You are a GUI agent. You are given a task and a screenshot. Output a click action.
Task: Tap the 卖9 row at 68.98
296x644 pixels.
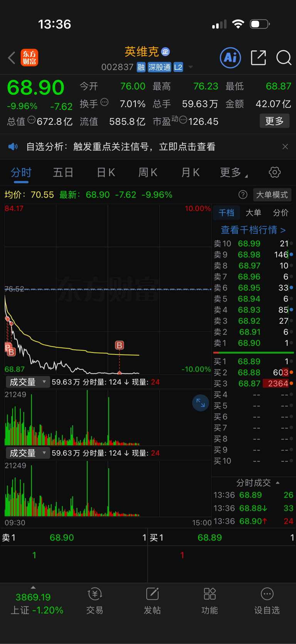254,255
